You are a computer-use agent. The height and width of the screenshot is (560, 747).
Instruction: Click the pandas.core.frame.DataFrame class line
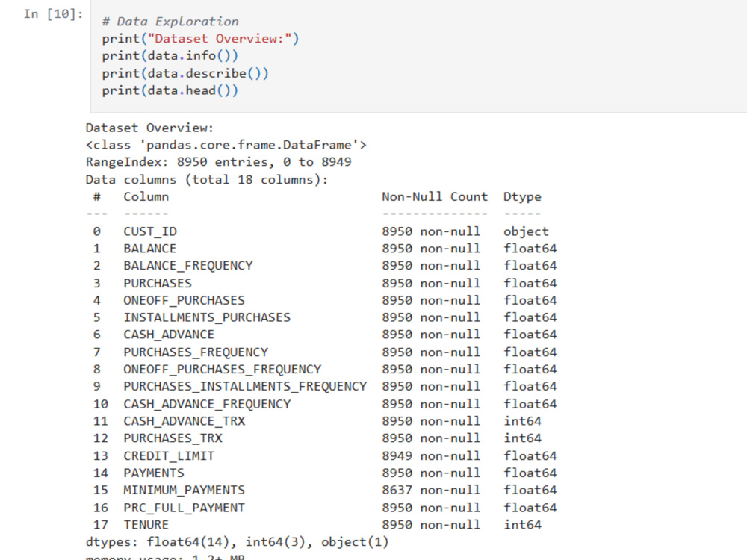226,145
